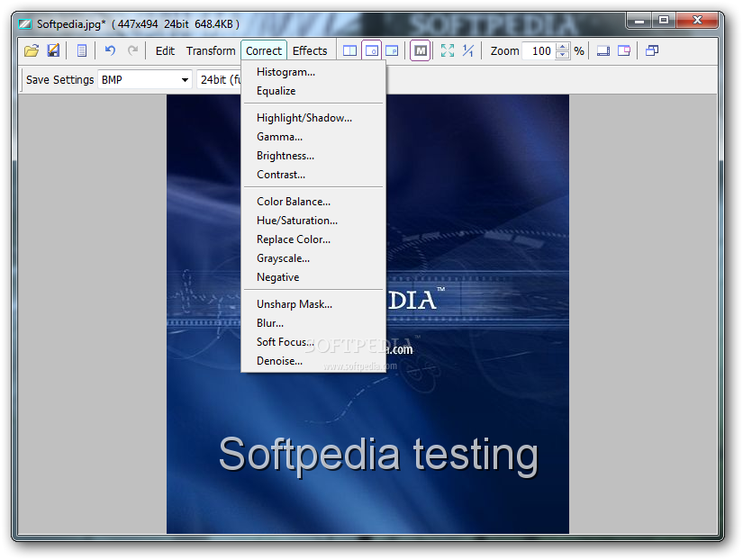Convert the image using Grayscale...
The height and width of the screenshot is (560, 743).
pos(313,258)
